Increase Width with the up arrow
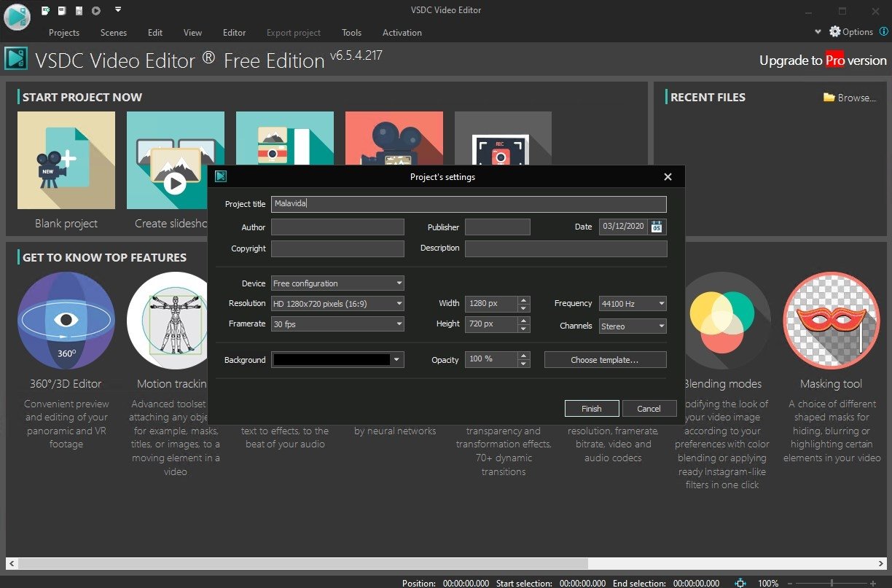892x588 pixels. pos(523,299)
